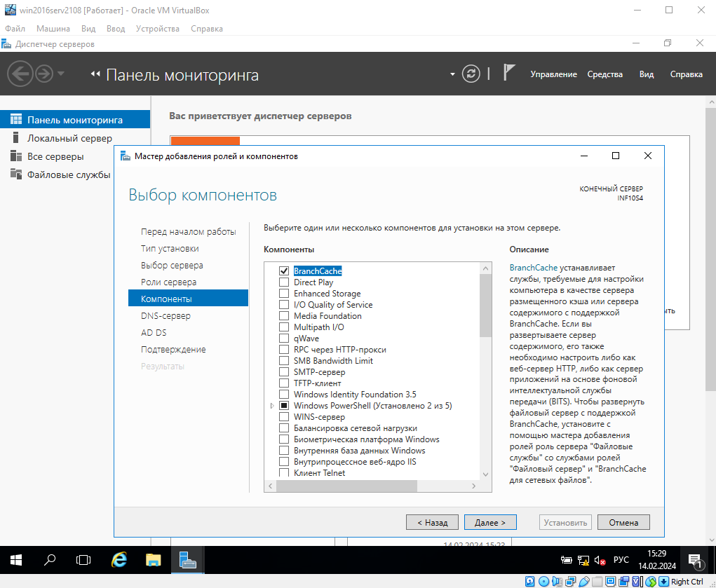Image resolution: width=716 pixels, height=588 pixels.
Task: Enable Multipath I/O checkbox
Action: coord(284,327)
